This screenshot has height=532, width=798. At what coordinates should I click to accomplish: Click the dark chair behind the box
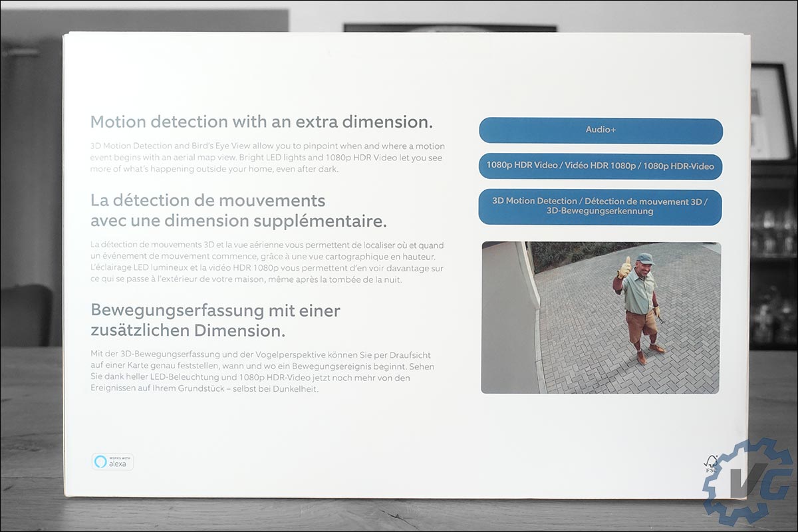click(27, 314)
